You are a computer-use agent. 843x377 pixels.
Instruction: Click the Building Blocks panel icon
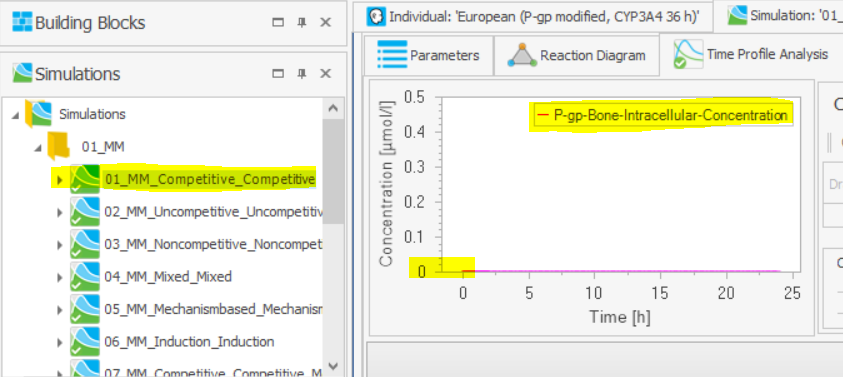click(x=23, y=23)
